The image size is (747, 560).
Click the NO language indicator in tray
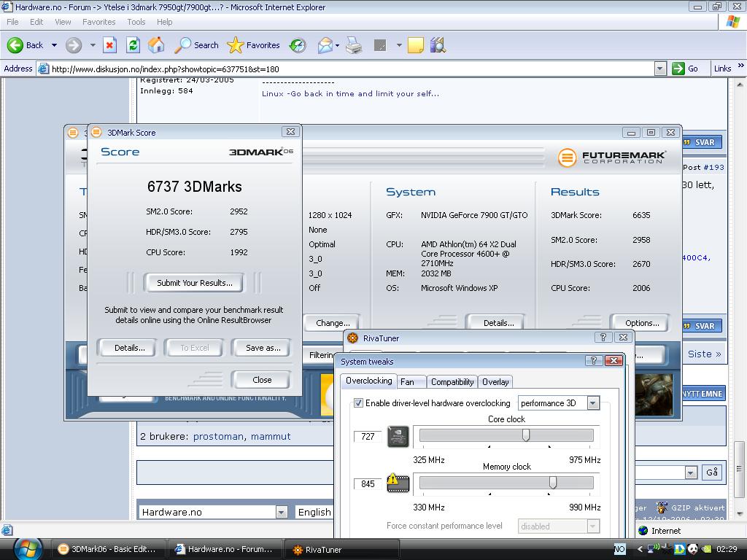(x=619, y=549)
